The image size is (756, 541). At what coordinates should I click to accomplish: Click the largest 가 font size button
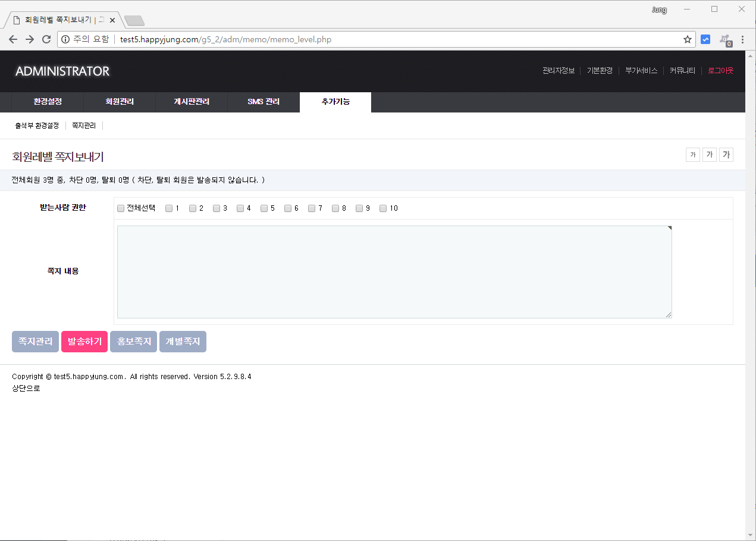726,155
